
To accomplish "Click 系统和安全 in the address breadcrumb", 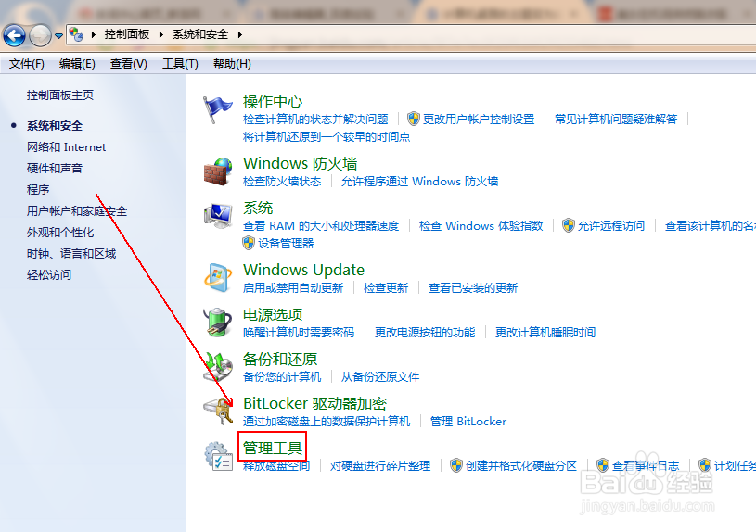I will click(x=200, y=34).
